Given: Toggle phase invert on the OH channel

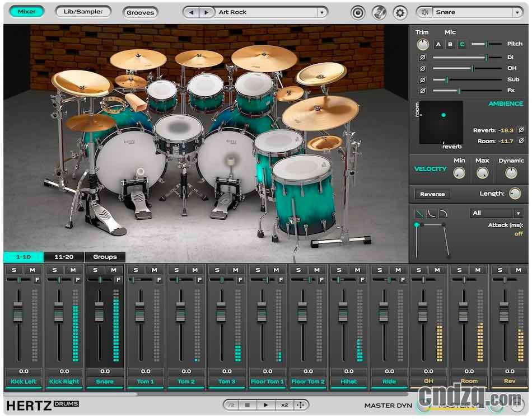Looking at the screenshot, I should pyautogui.click(x=422, y=68).
